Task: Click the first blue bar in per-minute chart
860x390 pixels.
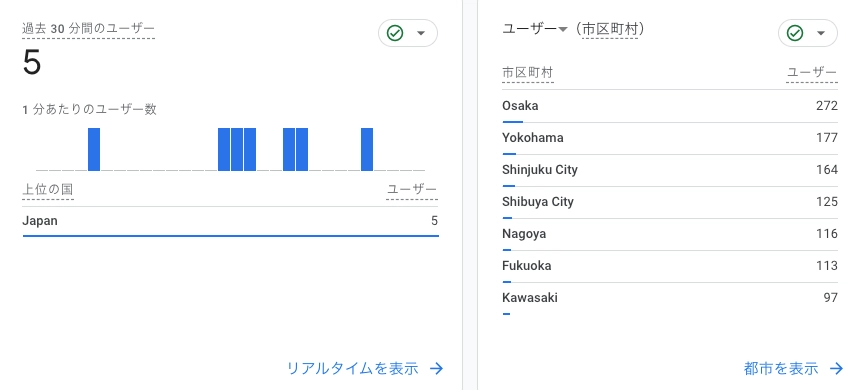Action: tap(94, 149)
